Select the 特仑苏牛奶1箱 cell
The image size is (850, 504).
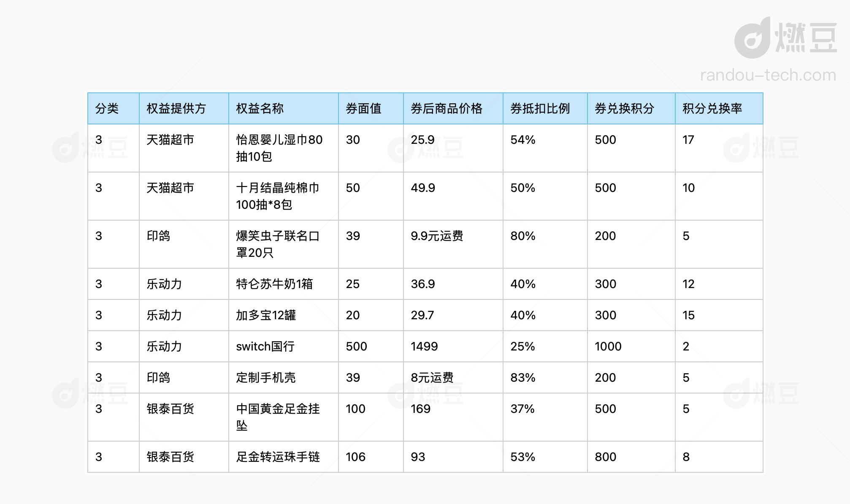click(274, 284)
